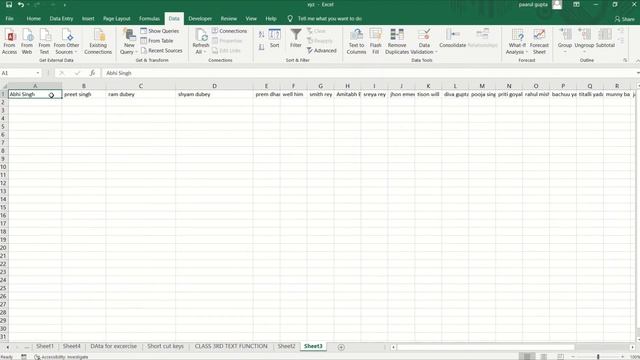Open the Sheet4 tab
Image resolution: width=640 pixels, height=360 pixels.
(71, 346)
